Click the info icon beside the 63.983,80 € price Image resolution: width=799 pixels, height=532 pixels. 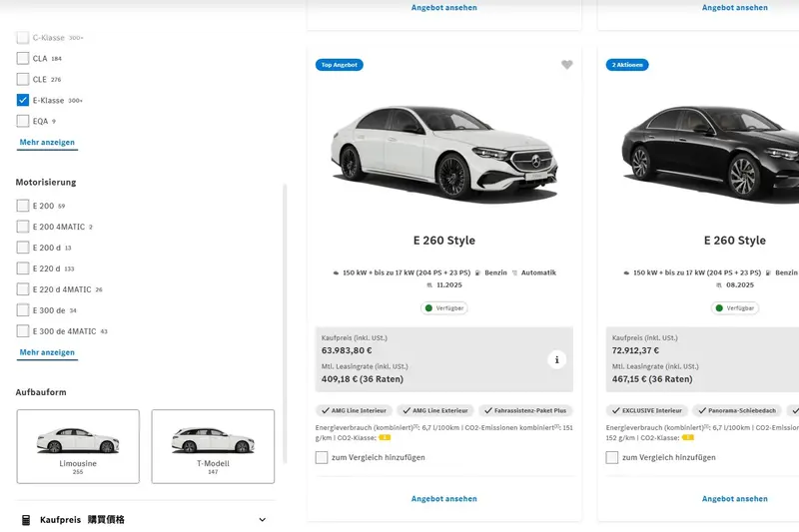tap(558, 359)
